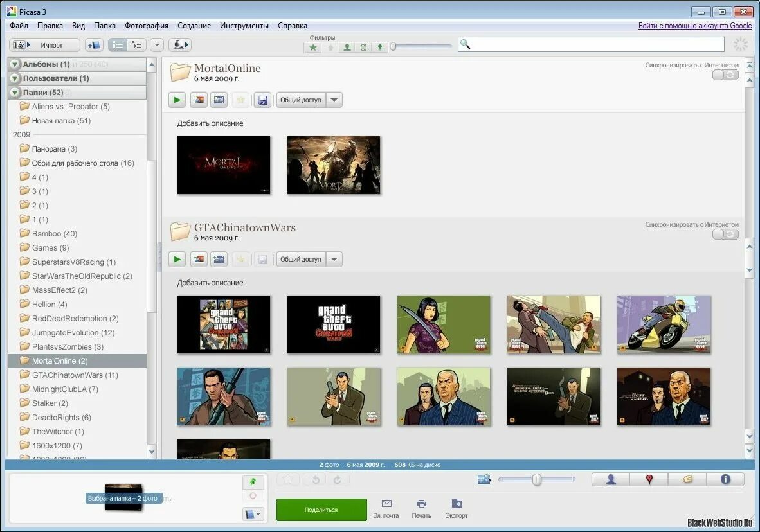
Task: Open the Places map pin panel
Action: (x=649, y=479)
